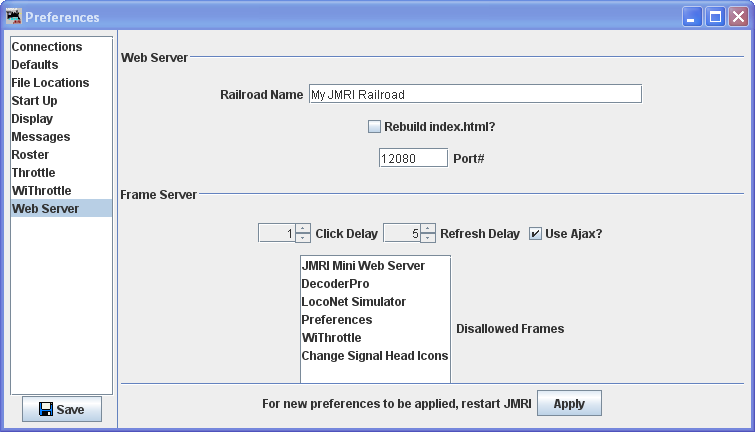
Task: Select Preferences in disallowed frames list
Action: click(x=376, y=320)
